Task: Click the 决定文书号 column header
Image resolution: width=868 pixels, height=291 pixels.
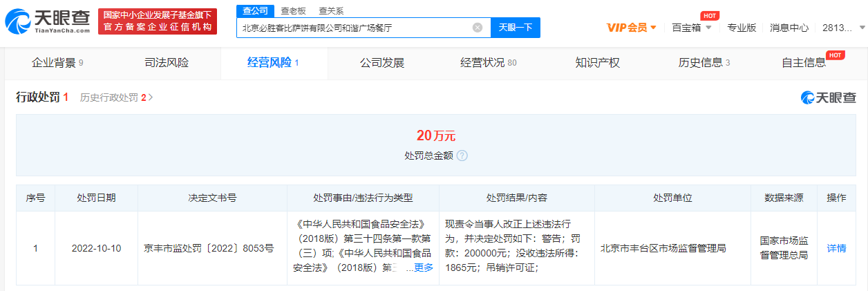Action: coord(212,198)
